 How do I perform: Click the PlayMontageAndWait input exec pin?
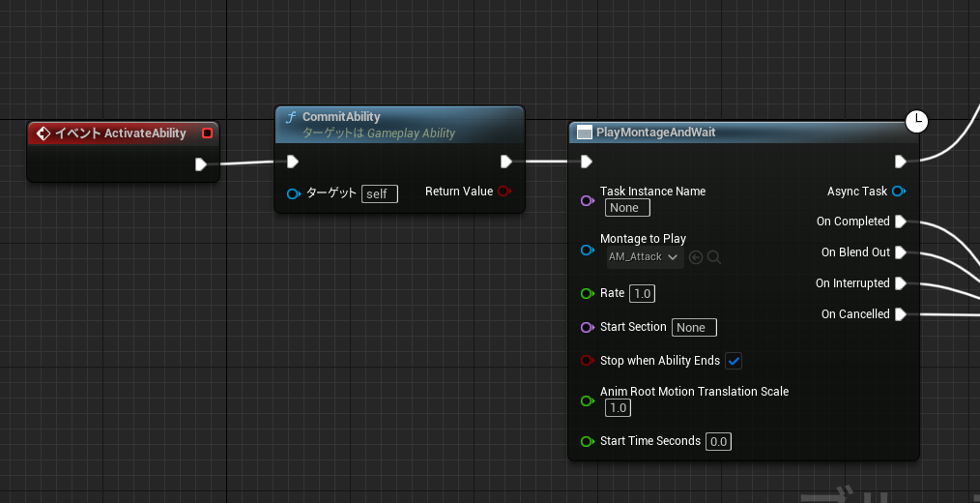coord(586,162)
